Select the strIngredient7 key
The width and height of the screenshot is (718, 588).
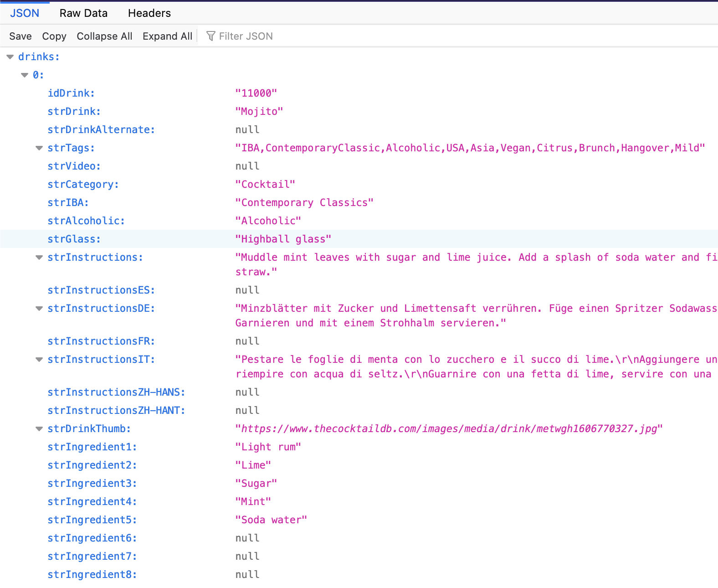click(x=92, y=556)
